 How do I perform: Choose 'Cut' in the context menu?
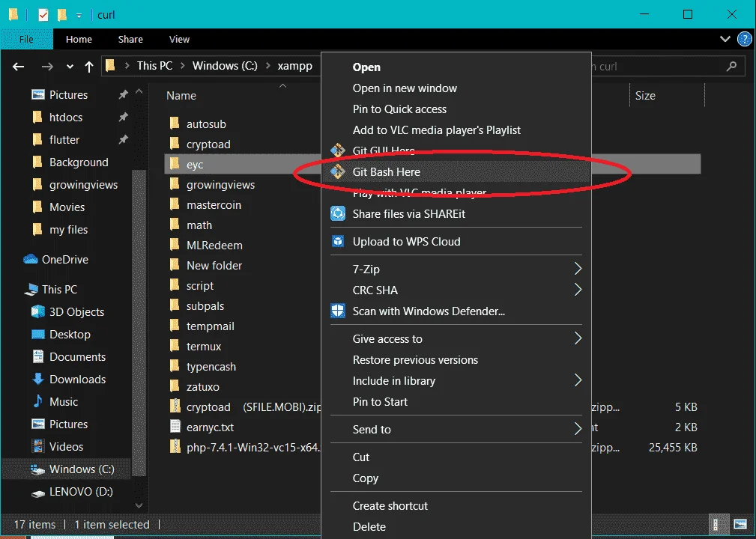456,457
